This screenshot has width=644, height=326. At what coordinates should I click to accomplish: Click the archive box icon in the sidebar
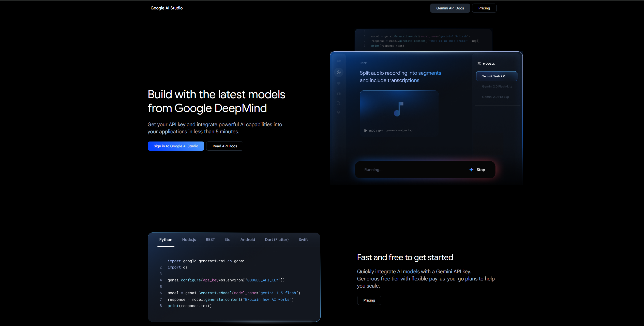(x=339, y=84)
